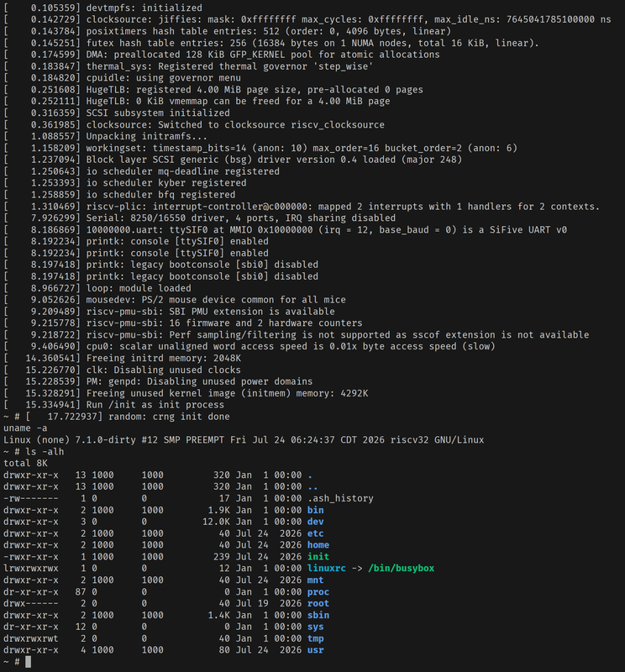
Task: Select the sys directory entry
Action: (316, 627)
